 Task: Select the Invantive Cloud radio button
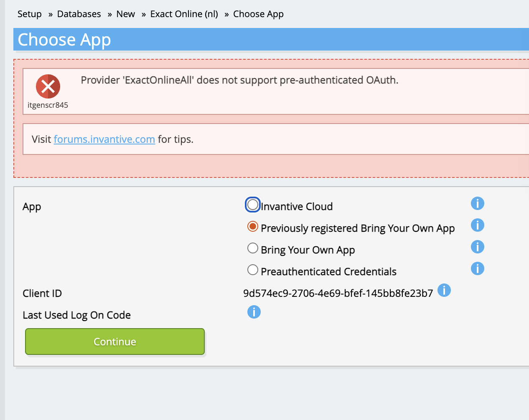253,205
